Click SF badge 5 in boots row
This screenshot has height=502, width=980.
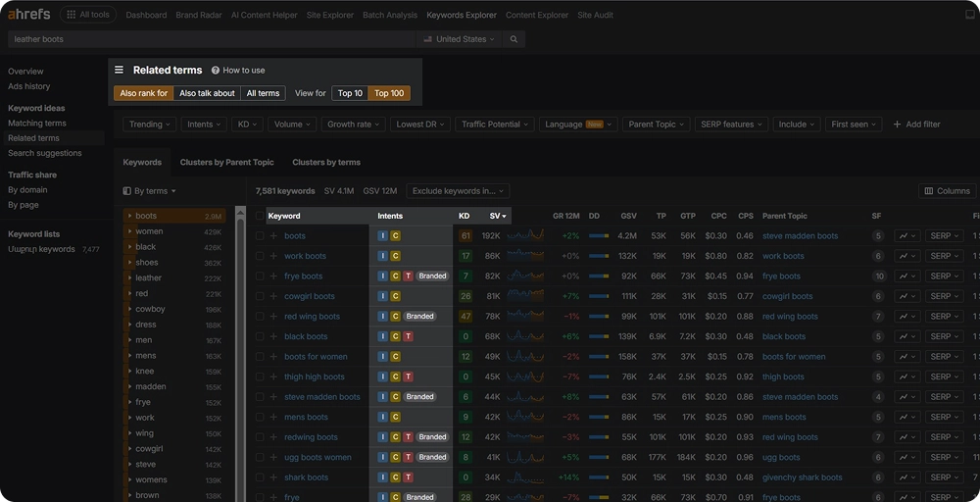(x=878, y=235)
